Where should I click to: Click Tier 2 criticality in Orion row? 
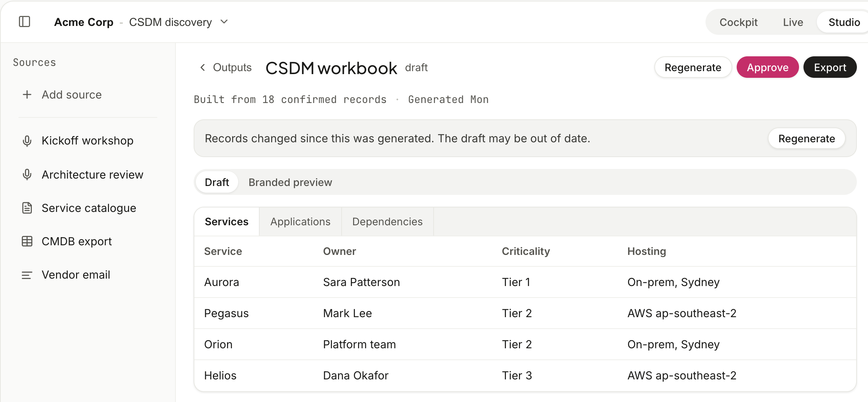click(x=517, y=345)
